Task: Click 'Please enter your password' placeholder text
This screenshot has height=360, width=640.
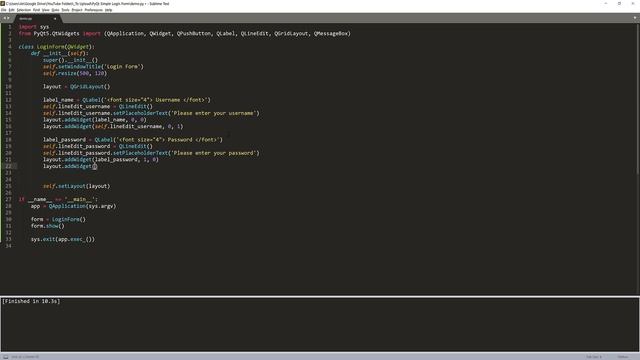Action: tap(214, 153)
